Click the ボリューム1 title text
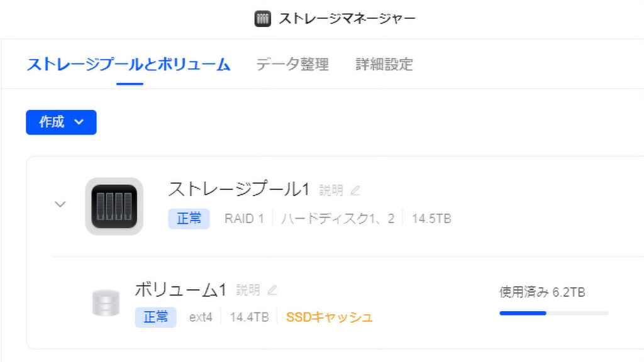This screenshot has width=644, height=362. 180,289
